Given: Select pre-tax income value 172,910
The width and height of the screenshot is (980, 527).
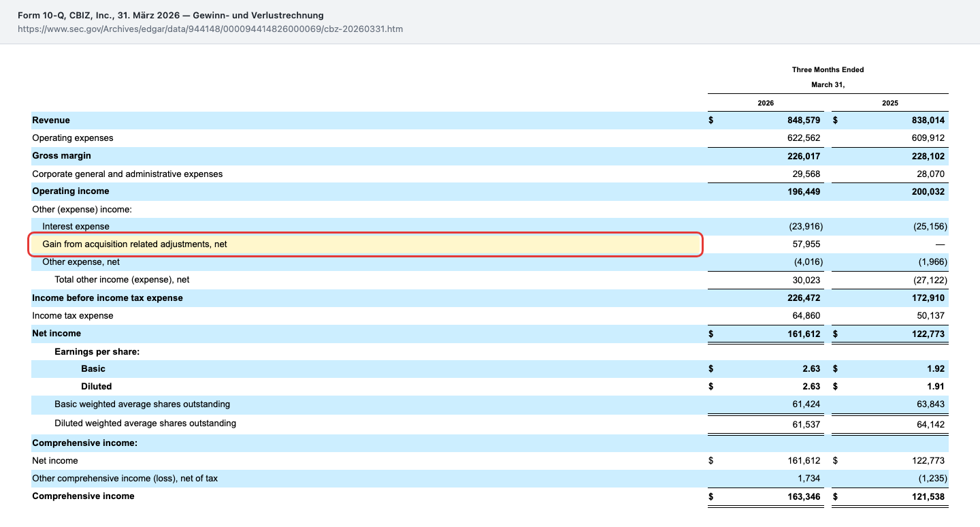Looking at the screenshot, I should tap(928, 298).
